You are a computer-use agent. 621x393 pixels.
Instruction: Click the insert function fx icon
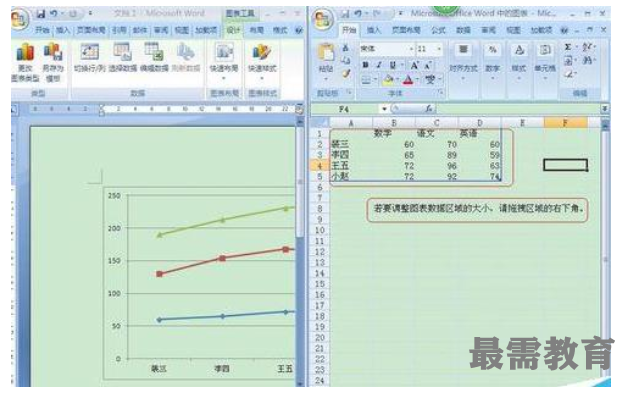[428, 108]
